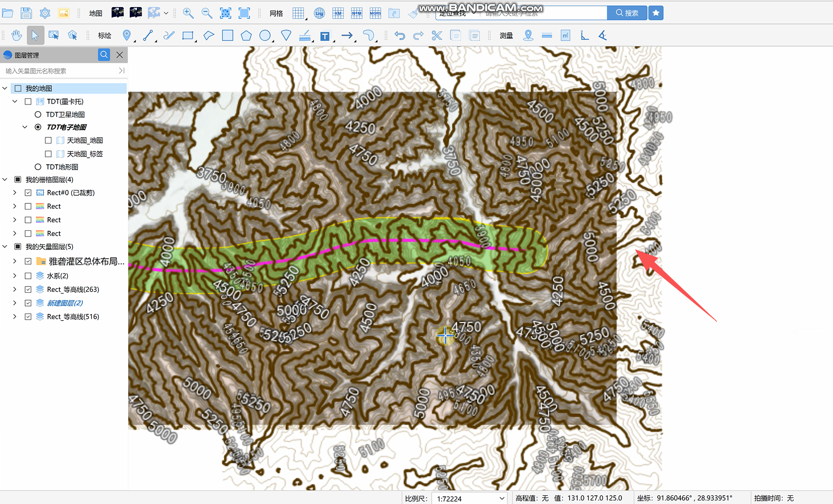
Task: Open layer panel search magnifier
Action: coord(104,55)
